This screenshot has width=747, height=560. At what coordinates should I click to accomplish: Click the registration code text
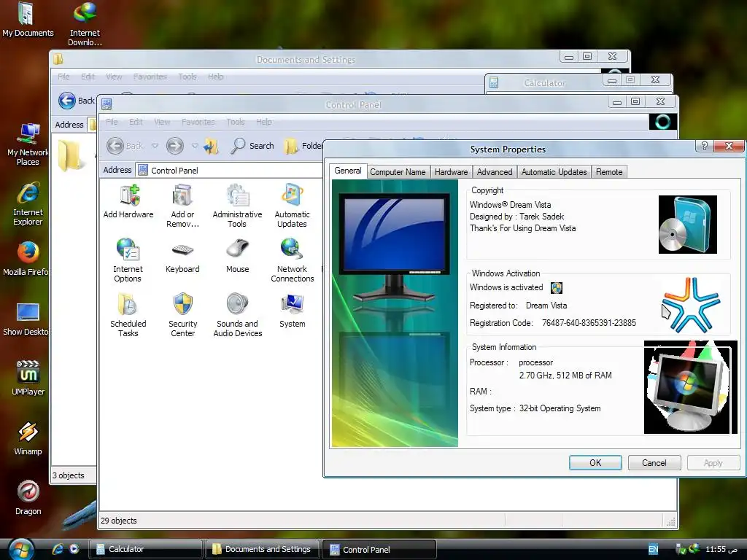tap(589, 323)
